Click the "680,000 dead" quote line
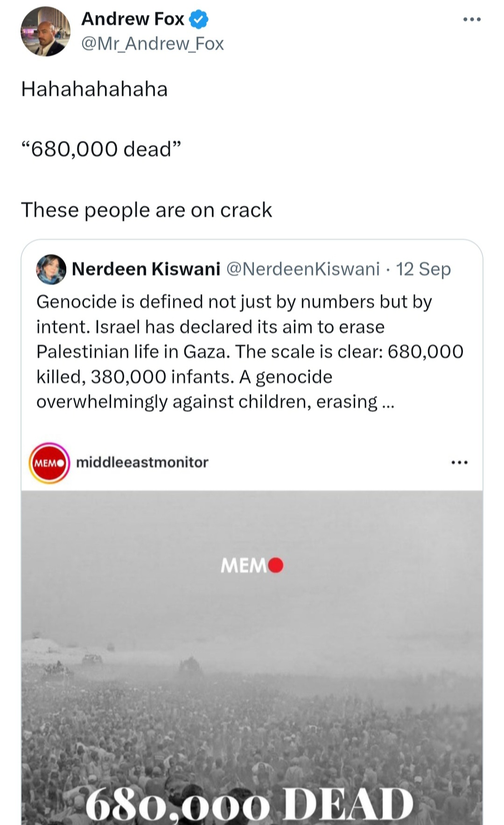This screenshot has height=825, width=504. (101, 149)
